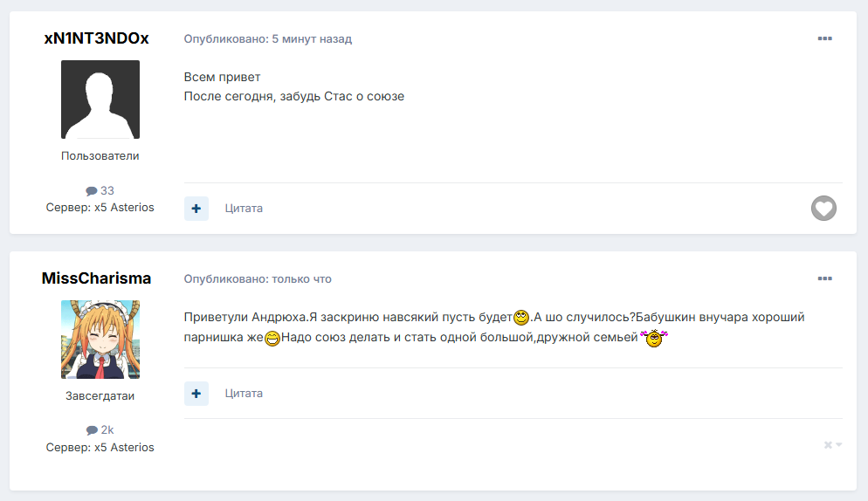This screenshot has width=868, height=501.
Task: Click MissCharisma's anime avatar image
Action: [x=100, y=340]
